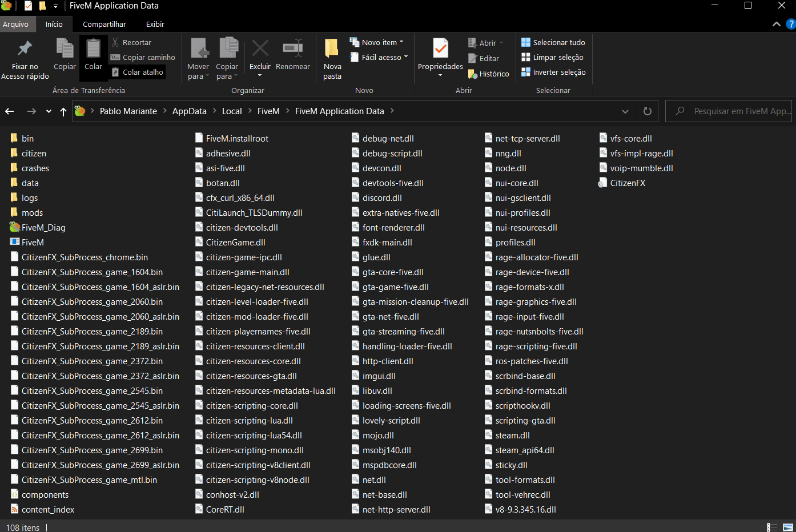
Task: Select discord.dll file
Action: 376,198
